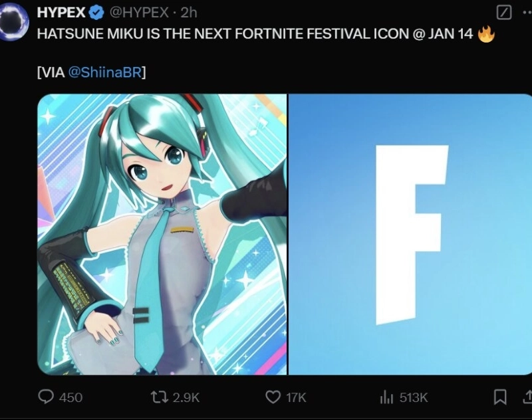The image size is (532, 420).
Task: Click the fire emoji in the tweet
Action: (487, 33)
